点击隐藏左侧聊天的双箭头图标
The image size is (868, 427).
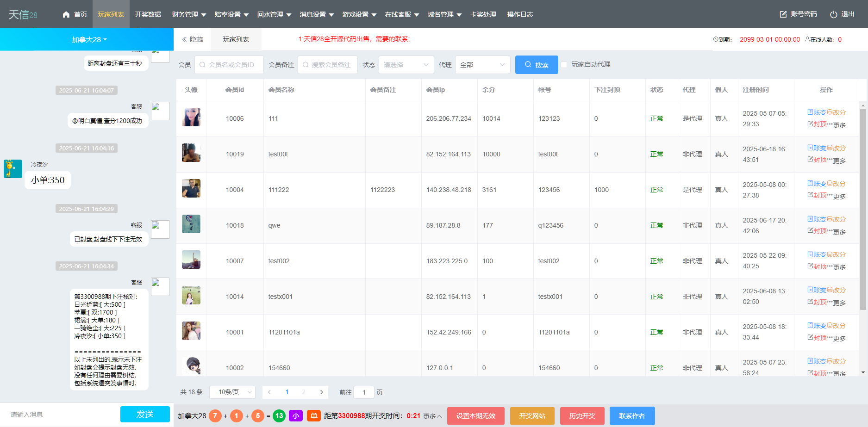click(x=184, y=39)
